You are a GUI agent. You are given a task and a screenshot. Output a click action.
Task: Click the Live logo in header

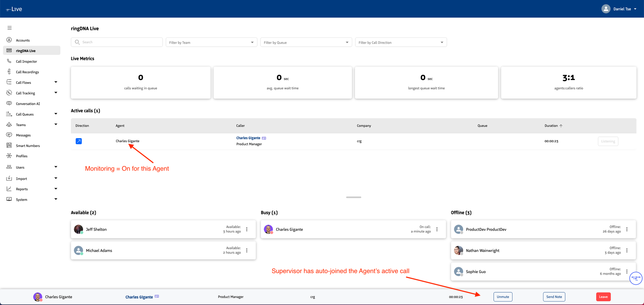(14, 9)
